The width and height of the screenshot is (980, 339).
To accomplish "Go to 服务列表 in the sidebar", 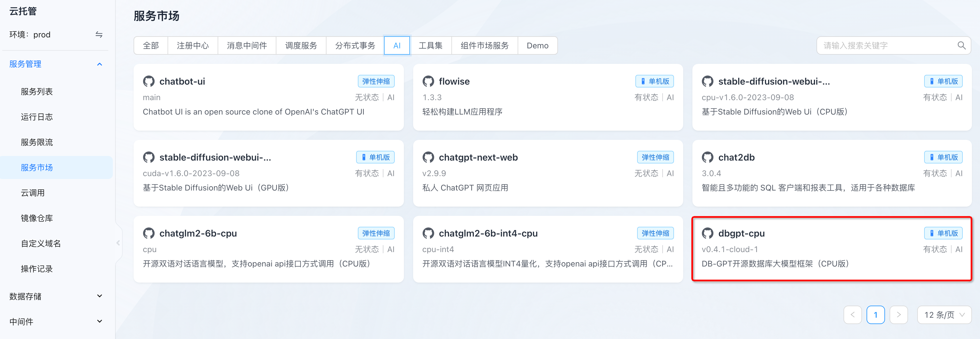I will click(37, 92).
